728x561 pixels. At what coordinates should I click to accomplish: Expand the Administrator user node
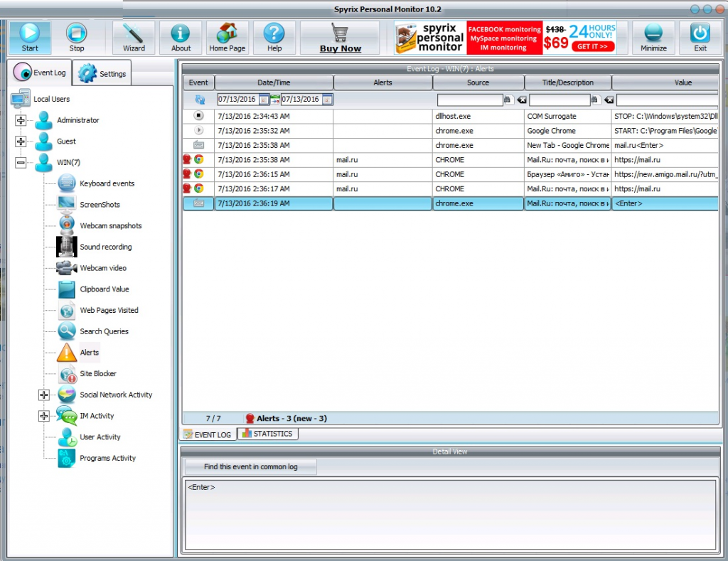(21, 121)
